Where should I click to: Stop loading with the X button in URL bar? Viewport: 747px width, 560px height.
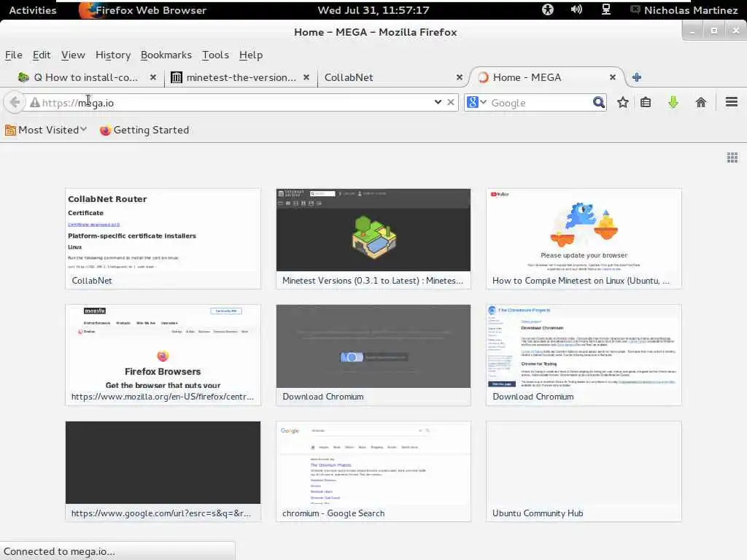coord(450,102)
